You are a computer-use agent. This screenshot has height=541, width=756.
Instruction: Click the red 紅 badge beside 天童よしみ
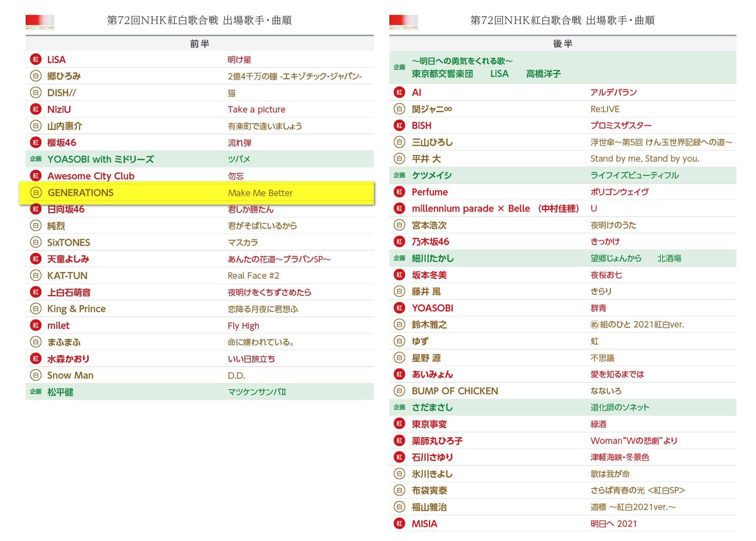click(x=36, y=259)
